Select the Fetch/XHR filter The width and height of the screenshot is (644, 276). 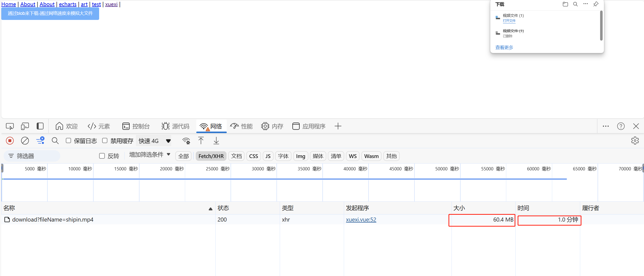211,156
